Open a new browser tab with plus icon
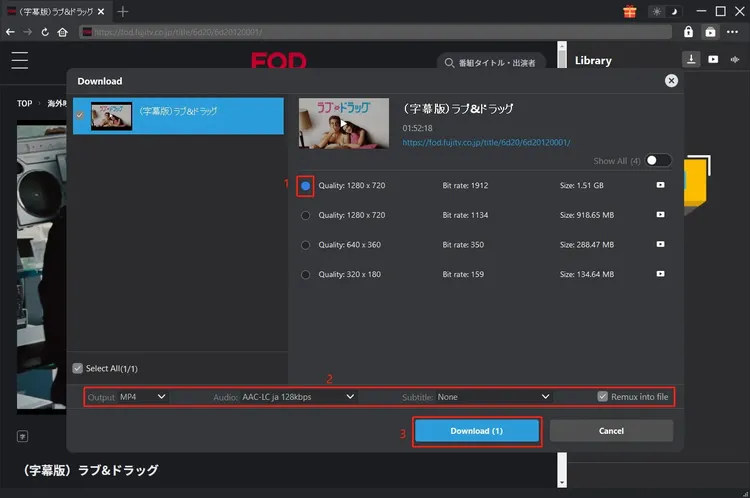750x498 pixels. click(x=123, y=12)
